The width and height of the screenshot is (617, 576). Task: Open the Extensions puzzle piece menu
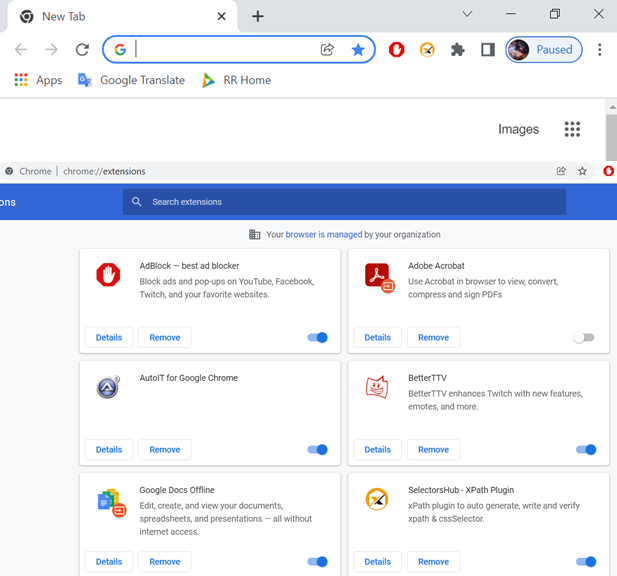coord(457,50)
